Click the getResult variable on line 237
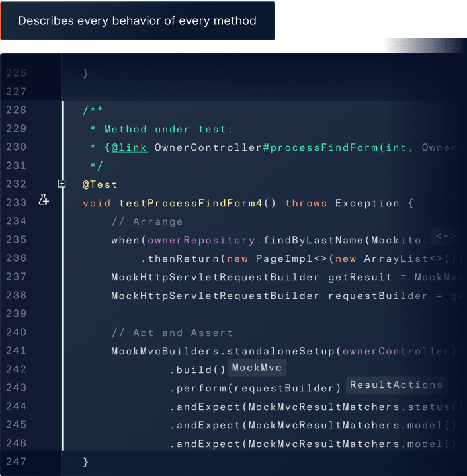This screenshot has width=467, height=476. pos(360,278)
